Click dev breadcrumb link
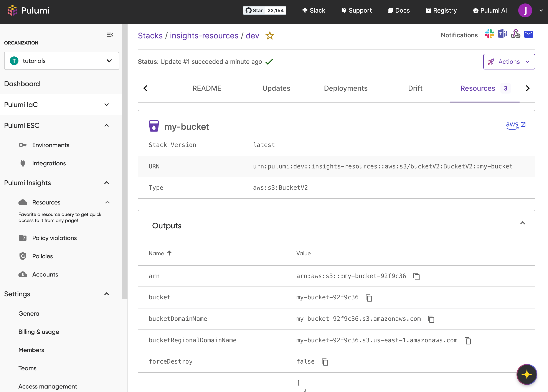Image resolution: width=548 pixels, height=392 pixels. (x=252, y=36)
